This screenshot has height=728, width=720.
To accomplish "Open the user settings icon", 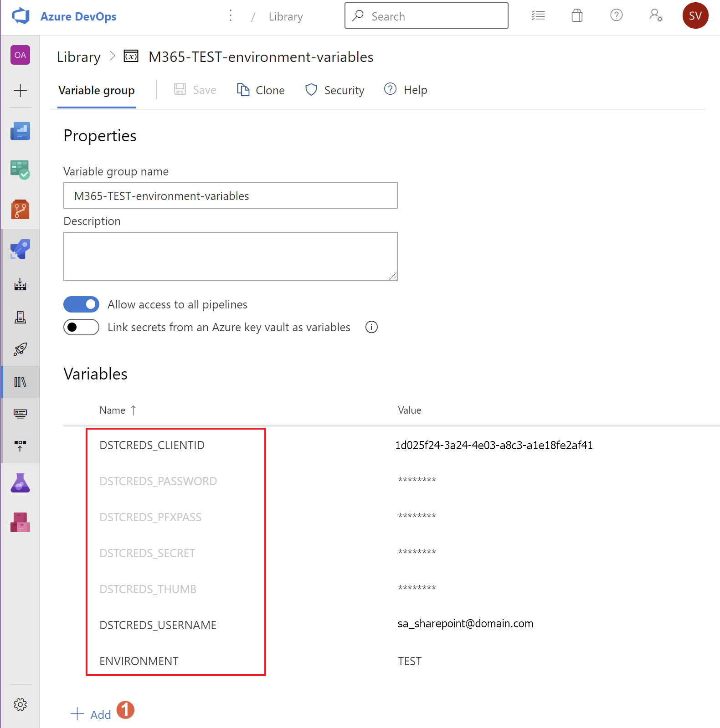I will pos(656,15).
